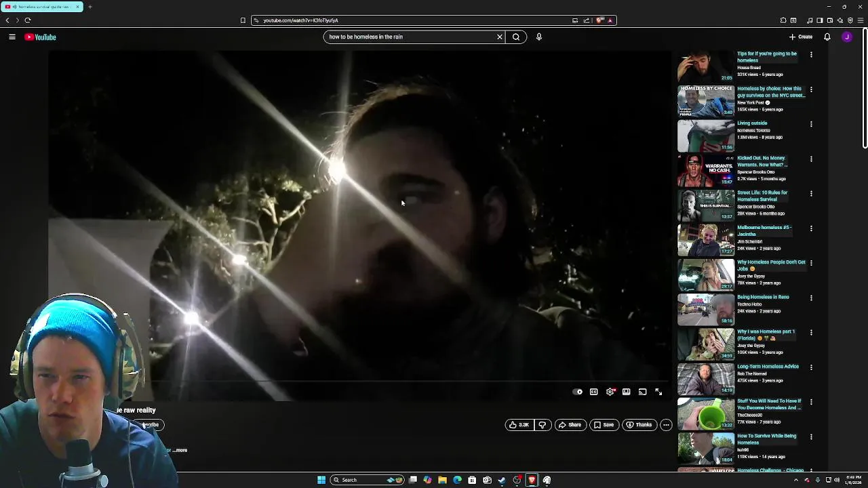Open 'Living outside' video thumbnail
Image resolution: width=868 pixels, height=488 pixels.
pos(705,136)
